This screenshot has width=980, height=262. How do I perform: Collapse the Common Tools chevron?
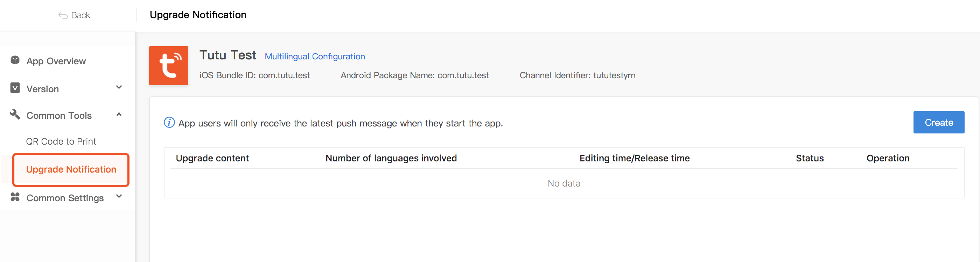click(x=119, y=114)
